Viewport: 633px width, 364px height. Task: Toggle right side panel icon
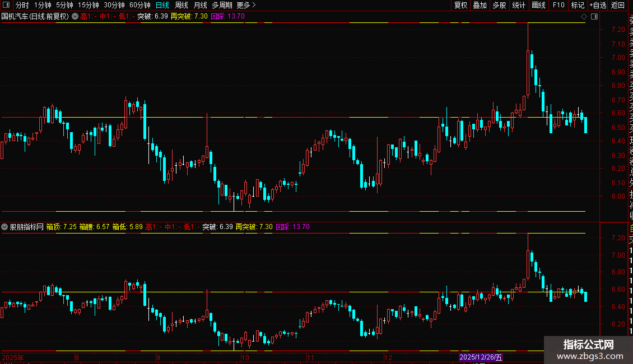tap(594, 17)
